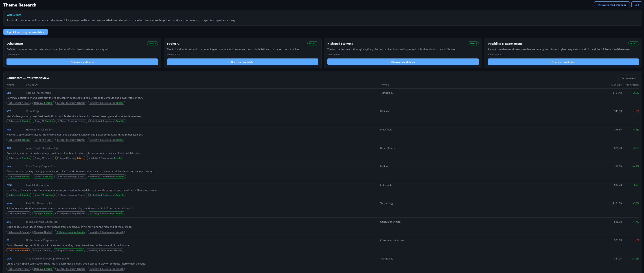Click the +363% return for POWL
The width and height of the screenshot is (644, 273).
click(x=635, y=185)
